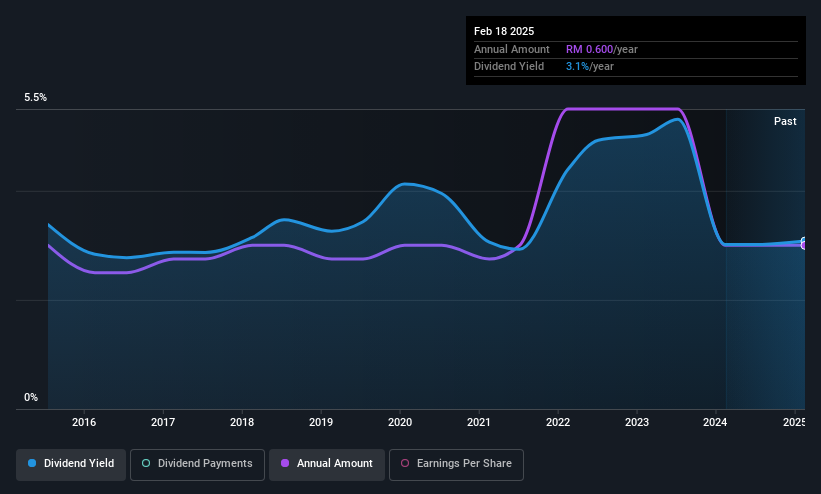Select the 2016 x-axis label
The width and height of the screenshot is (821, 494).
[84, 422]
